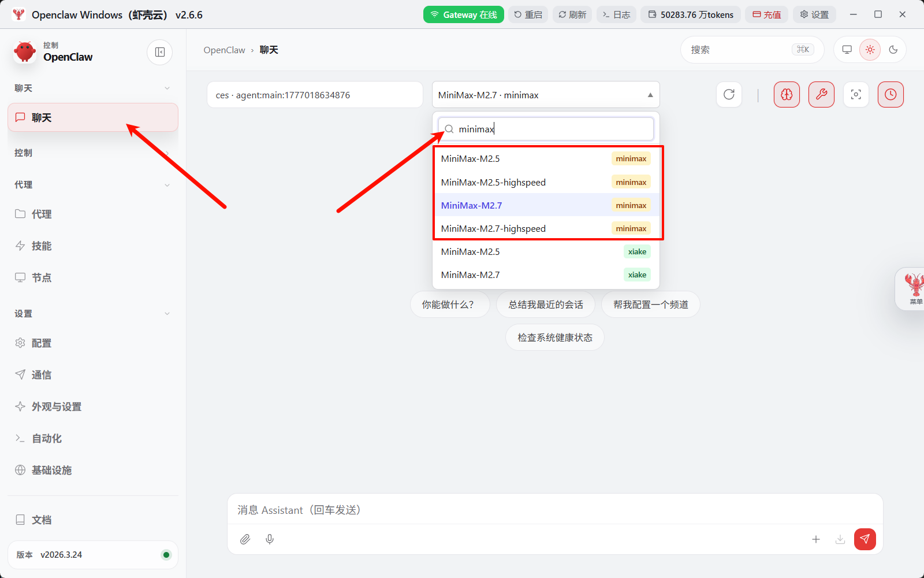Select MiniMax-M2.7-highspeed model option
The width and height of the screenshot is (924, 578).
(x=546, y=228)
